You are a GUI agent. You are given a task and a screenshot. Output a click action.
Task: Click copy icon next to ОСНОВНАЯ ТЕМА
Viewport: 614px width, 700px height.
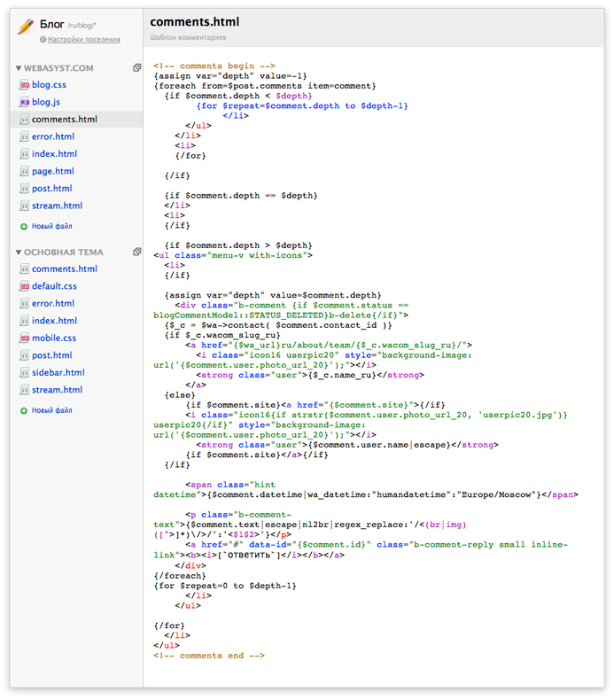pos(137,253)
